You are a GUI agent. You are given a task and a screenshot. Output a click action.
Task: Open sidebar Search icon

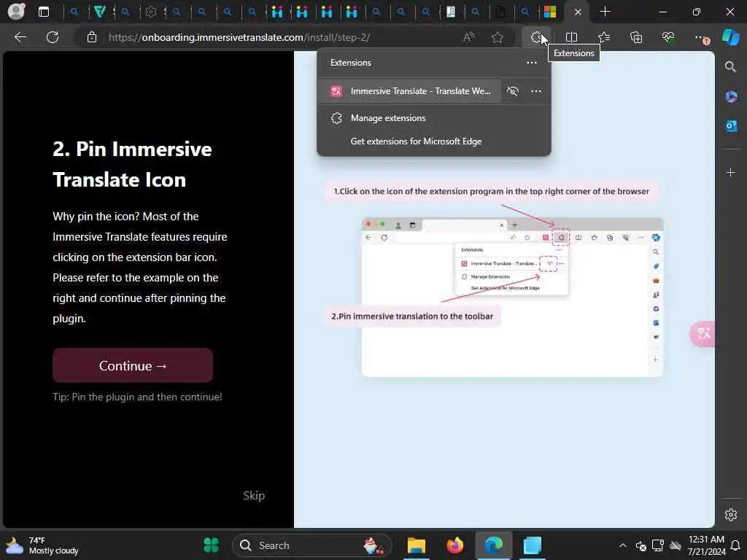pyautogui.click(x=730, y=66)
